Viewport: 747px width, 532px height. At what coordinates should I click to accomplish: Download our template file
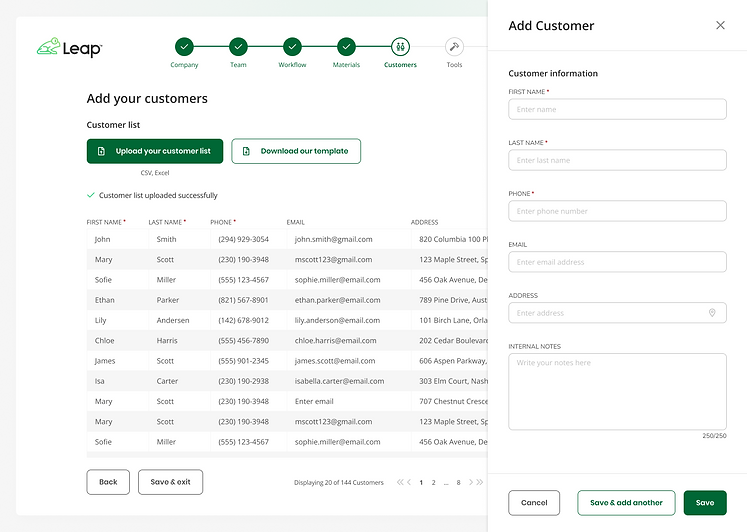(296, 151)
